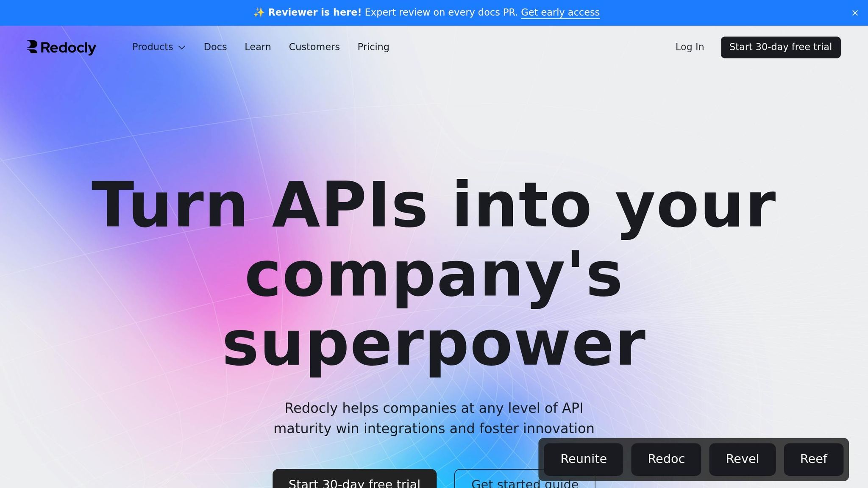This screenshot has height=488, width=868.
Task: Select the Revel product button
Action: tap(743, 459)
